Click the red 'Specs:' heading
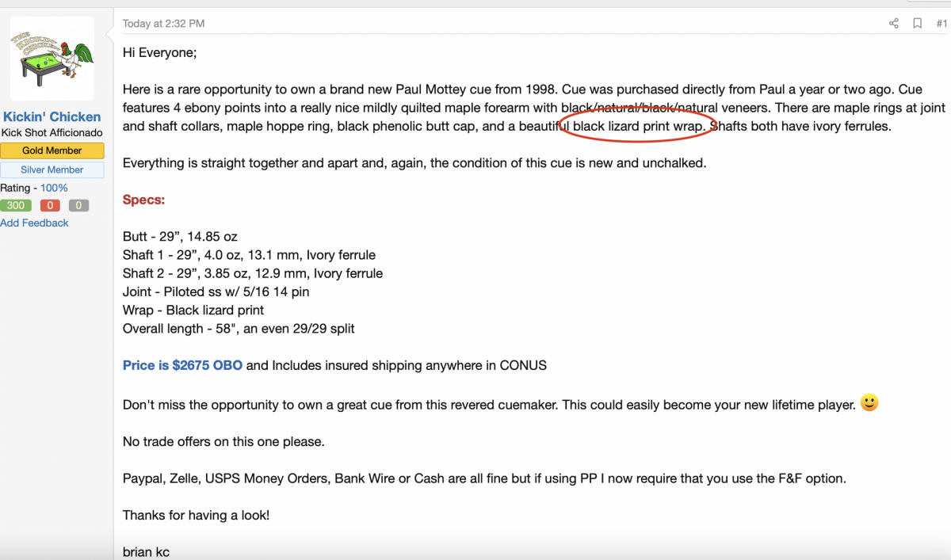The image size is (951, 560). point(143,200)
